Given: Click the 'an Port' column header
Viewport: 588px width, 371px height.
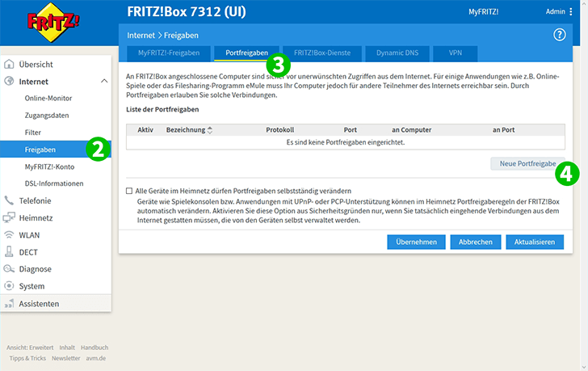Looking at the screenshot, I should 504,130.
